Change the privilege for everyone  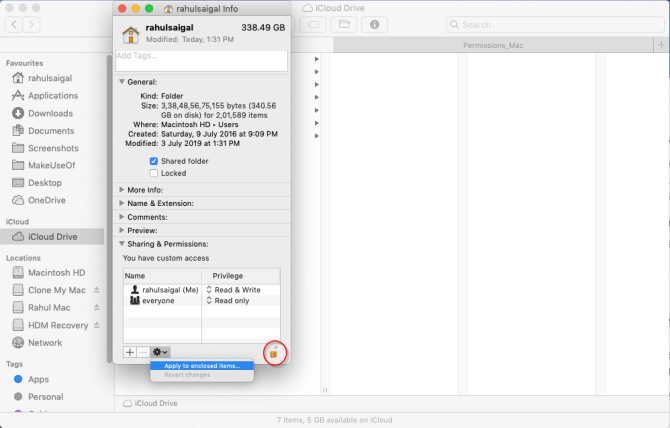232,300
